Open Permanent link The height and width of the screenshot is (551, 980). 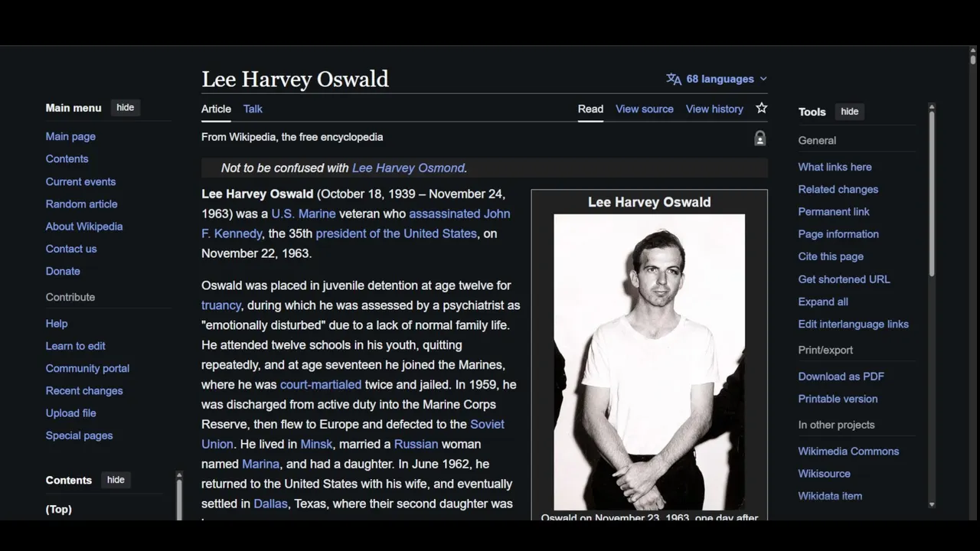834,211
